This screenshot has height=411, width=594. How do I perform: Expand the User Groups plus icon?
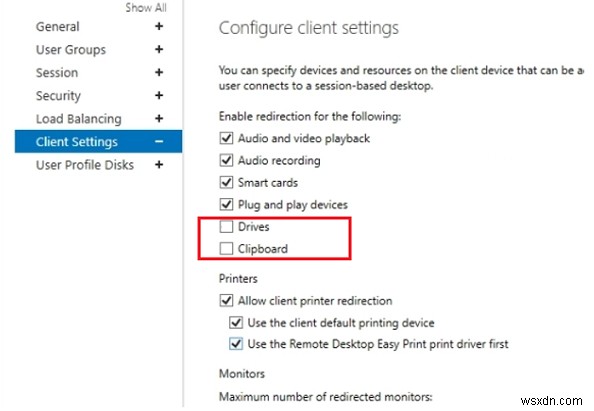point(159,49)
